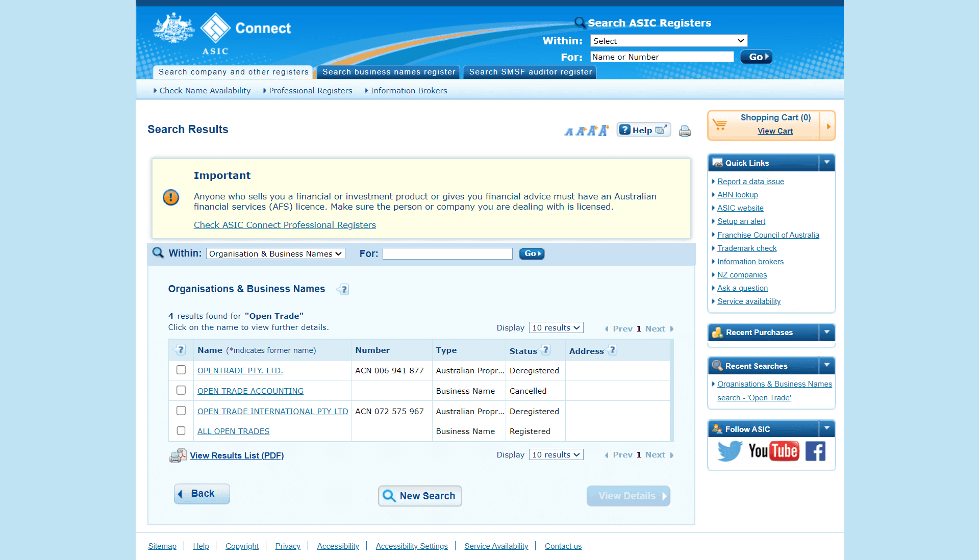
Task: Select the largest font size A icon
Action: (604, 131)
